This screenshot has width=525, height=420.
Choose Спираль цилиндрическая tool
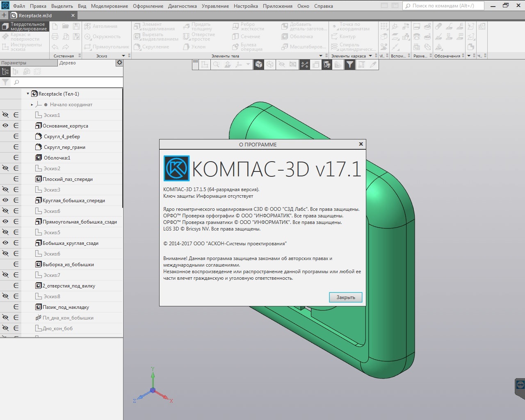353,47
